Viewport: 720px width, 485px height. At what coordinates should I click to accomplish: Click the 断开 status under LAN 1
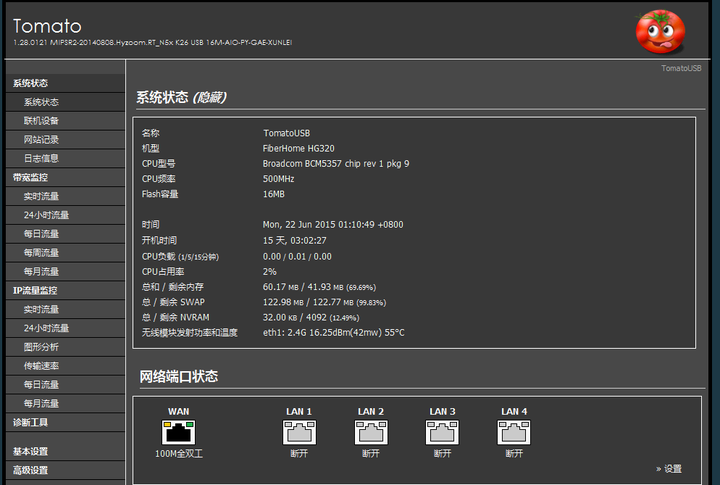pyautogui.click(x=299, y=454)
